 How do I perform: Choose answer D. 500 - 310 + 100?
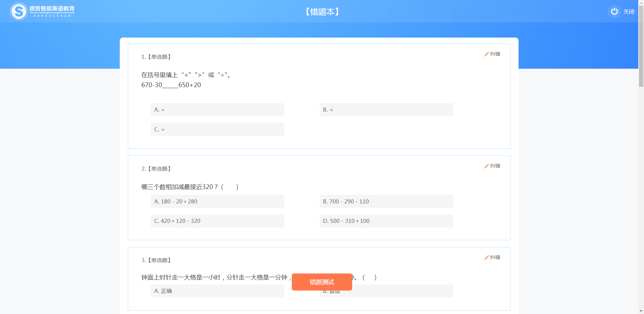386,221
